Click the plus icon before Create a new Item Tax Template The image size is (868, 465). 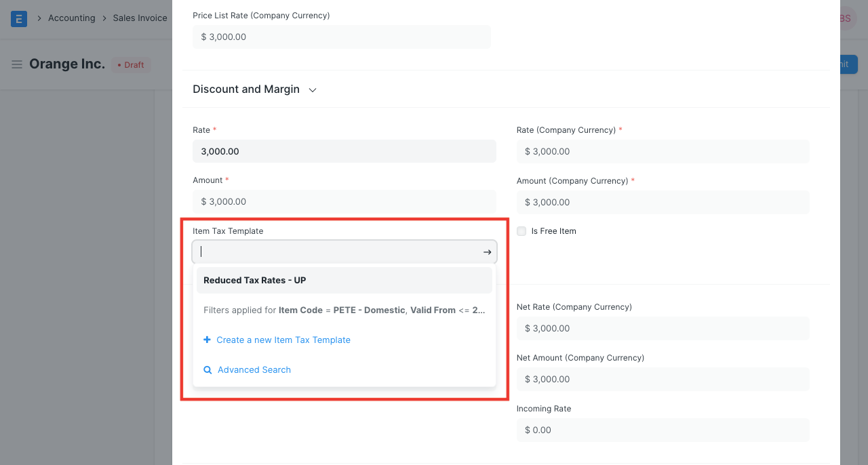208,340
